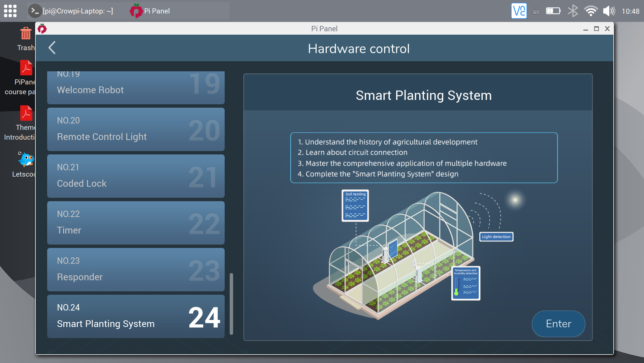Open the applications grid menu icon
644x363 pixels.
[x=10, y=11]
